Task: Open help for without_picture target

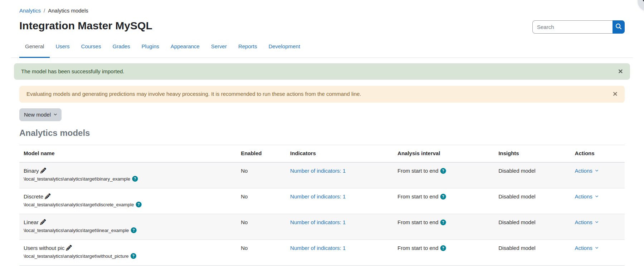Action: point(133,256)
